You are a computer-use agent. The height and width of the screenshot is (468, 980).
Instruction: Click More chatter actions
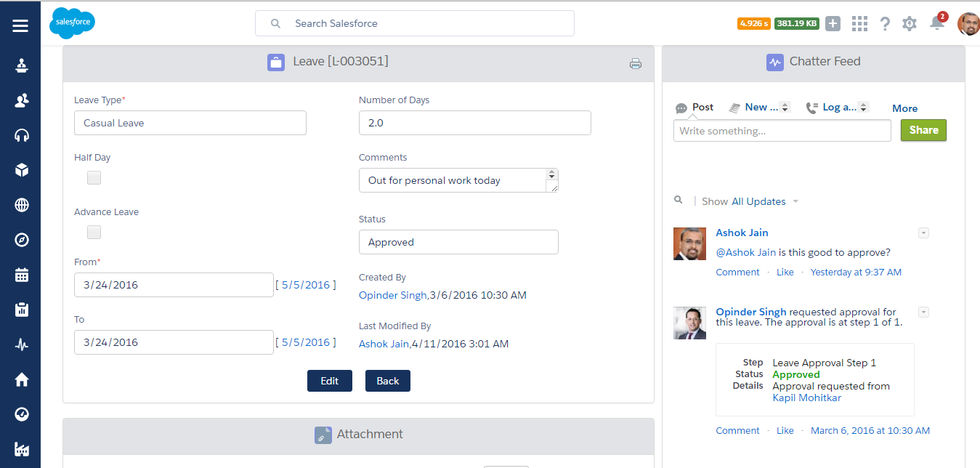(x=905, y=108)
